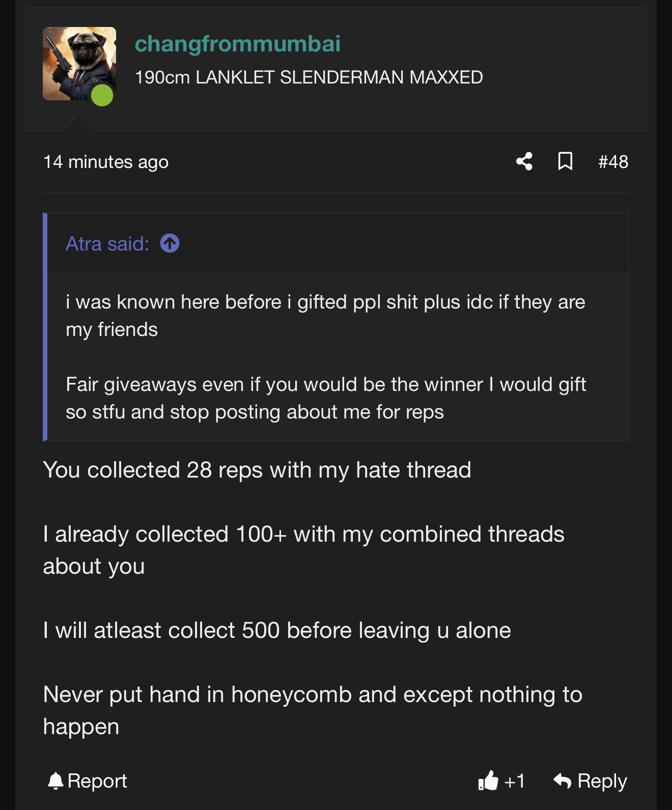Like the post with thumbs-up icon

coord(488,780)
